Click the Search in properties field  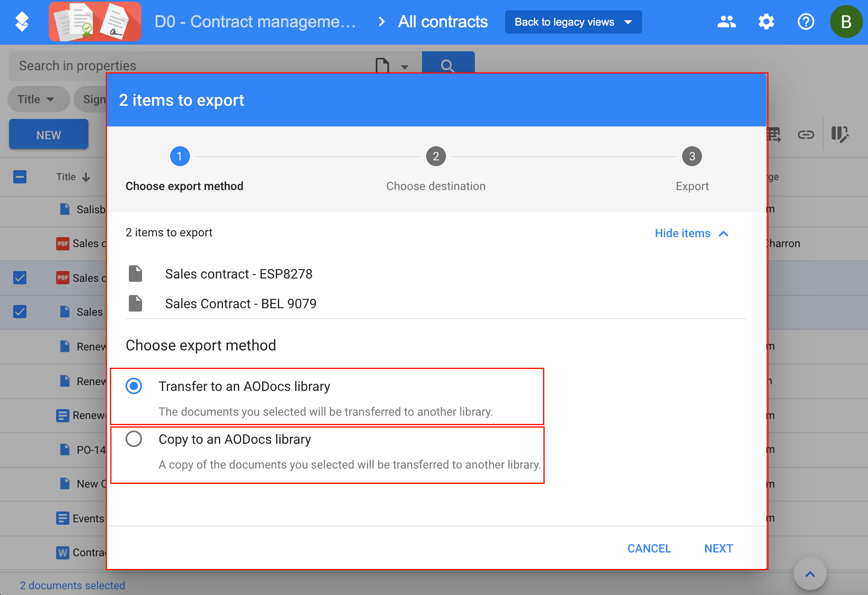tap(190, 66)
